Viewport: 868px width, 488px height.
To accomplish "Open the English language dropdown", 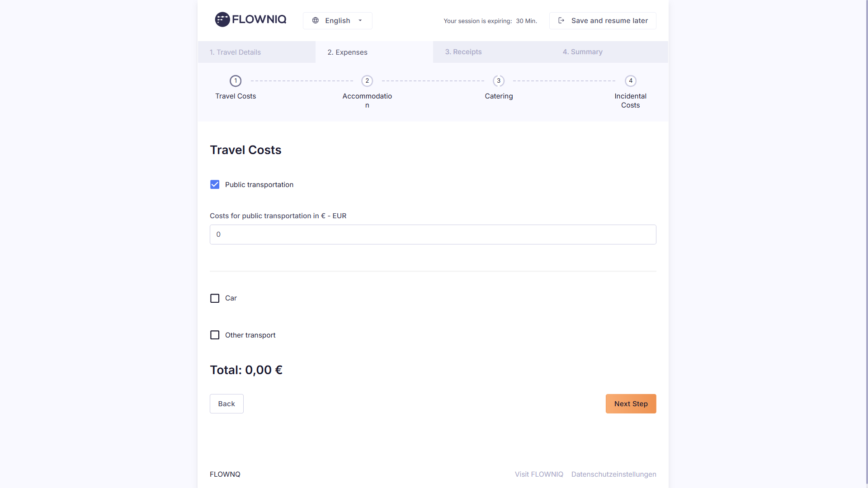I will (337, 21).
